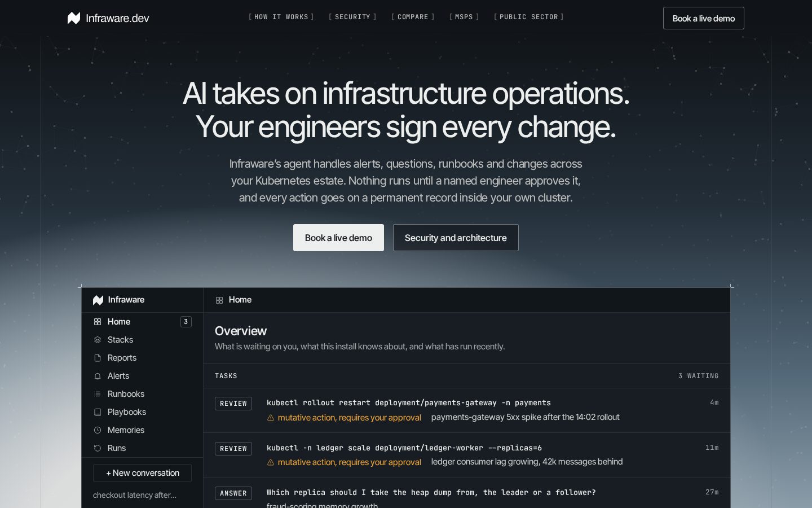
Task: Click Security and architecture button
Action: click(x=456, y=238)
